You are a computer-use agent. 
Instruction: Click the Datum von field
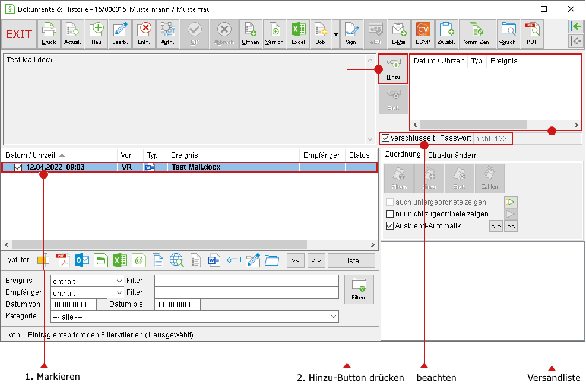[x=74, y=305]
